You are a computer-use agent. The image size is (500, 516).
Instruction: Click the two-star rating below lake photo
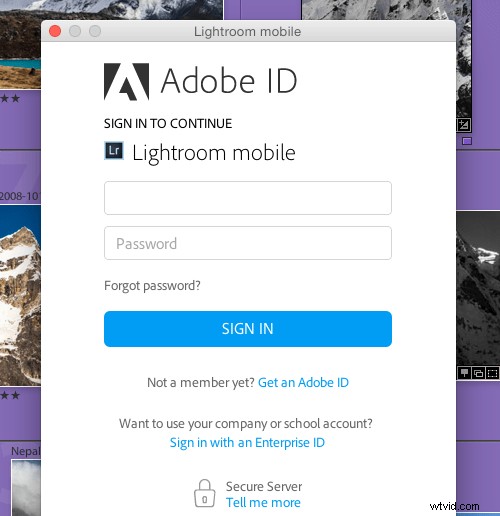pyautogui.click(x=10, y=98)
